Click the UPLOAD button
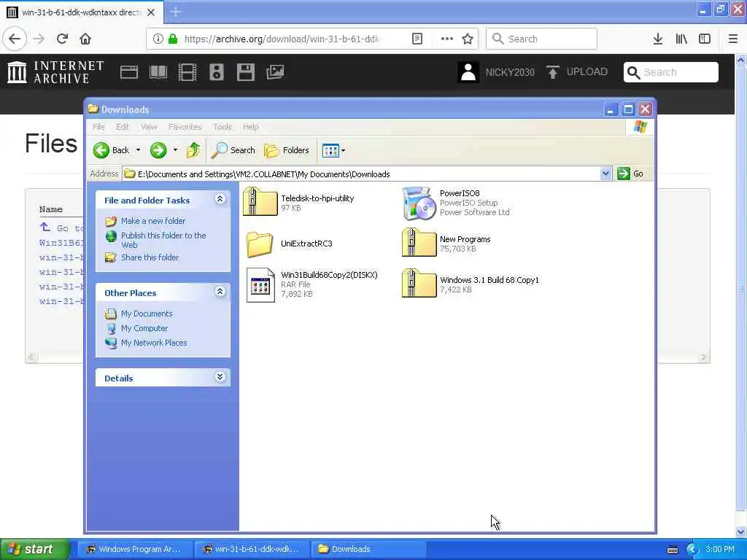 coord(577,72)
